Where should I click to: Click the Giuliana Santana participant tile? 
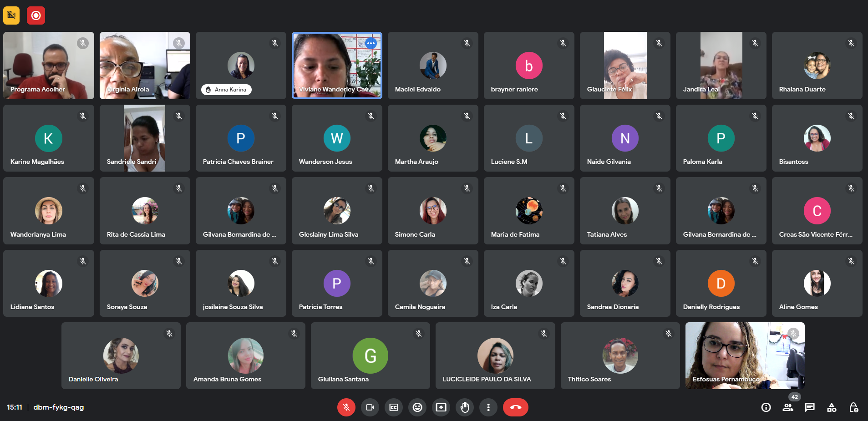tap(370, 355)
